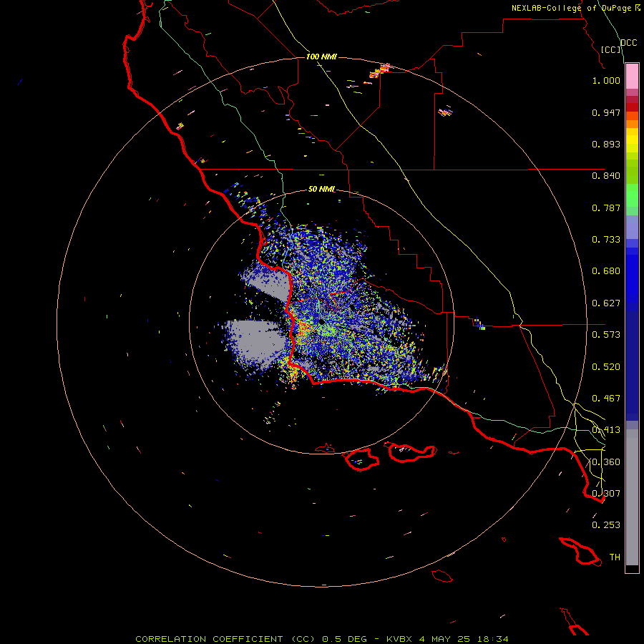The width and height of the screenshot is (644, 644).
Task: Select the 0.520 scale value
Action: (x=606, y=367)
